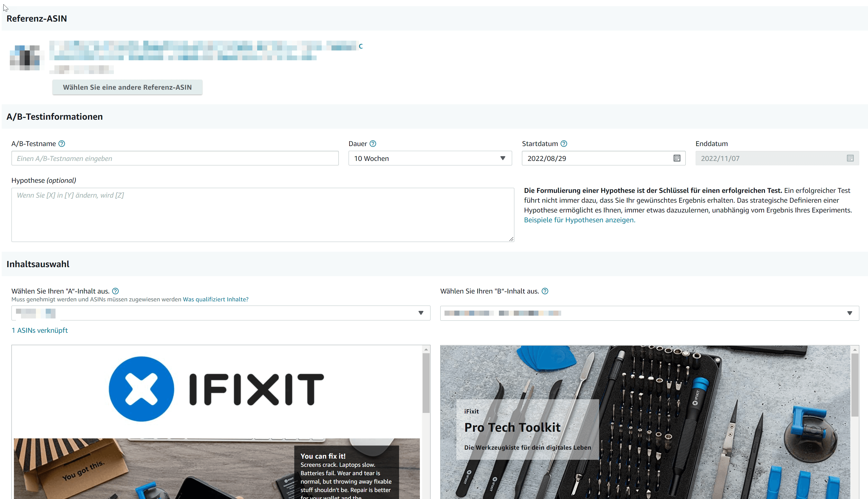Click scrollbar thumb in B content preview

(855, 385)
